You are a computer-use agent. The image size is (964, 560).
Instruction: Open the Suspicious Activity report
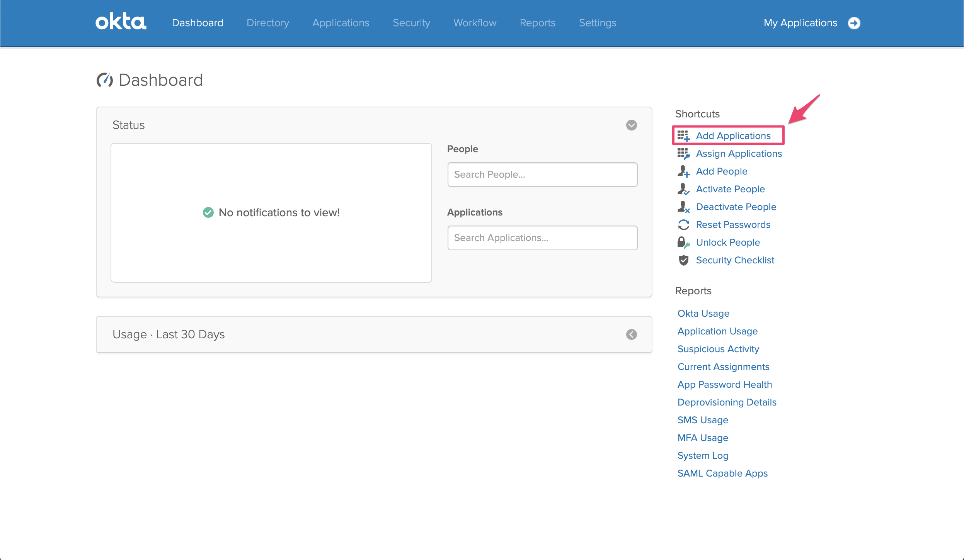coord(718,349)
